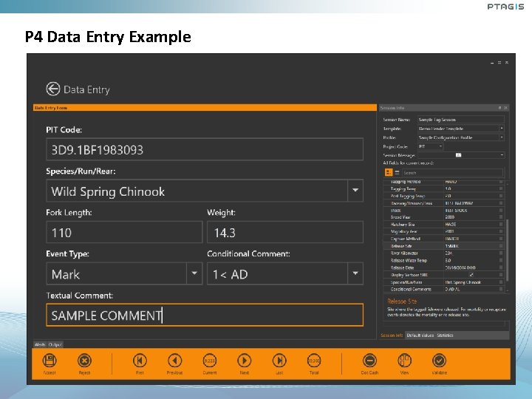Click the Session Name text field
This screenshot has height=399, width=532.
click(461, 120)
